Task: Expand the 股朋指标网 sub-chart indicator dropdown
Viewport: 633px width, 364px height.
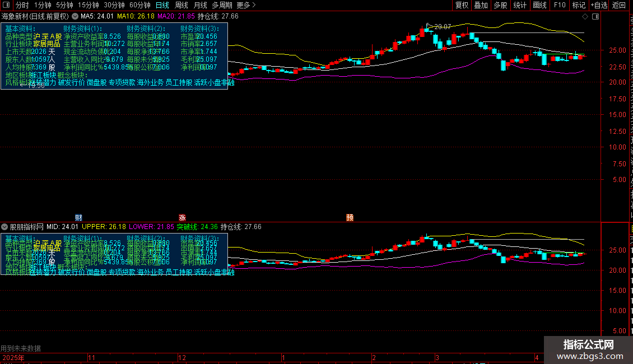Action: (4, 227)
